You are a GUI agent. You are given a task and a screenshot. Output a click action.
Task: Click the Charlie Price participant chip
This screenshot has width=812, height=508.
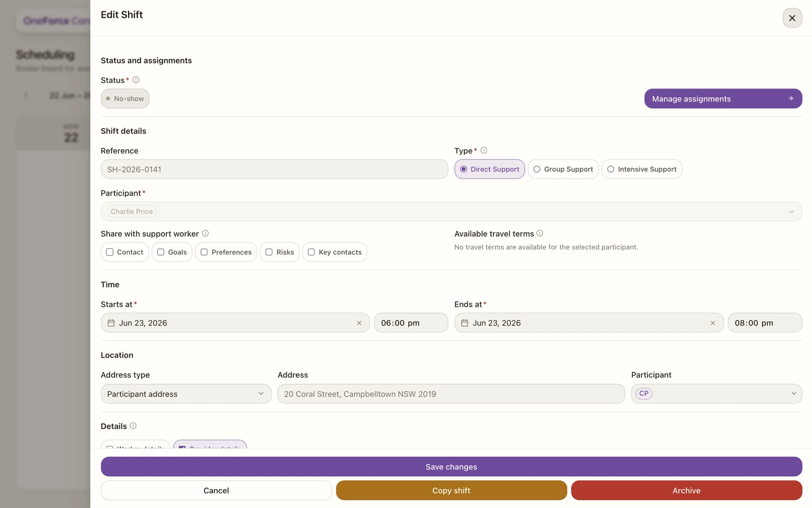pos(131,211)
